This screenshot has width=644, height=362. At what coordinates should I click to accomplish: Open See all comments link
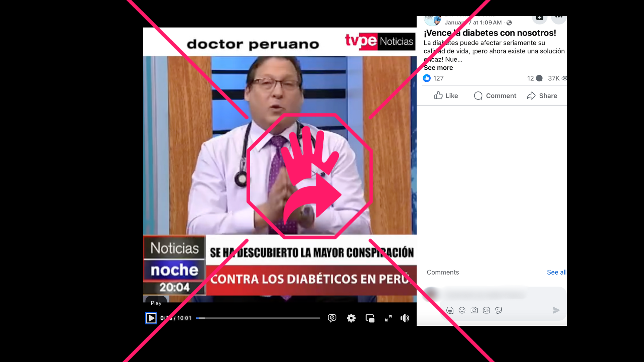(556, 272)
